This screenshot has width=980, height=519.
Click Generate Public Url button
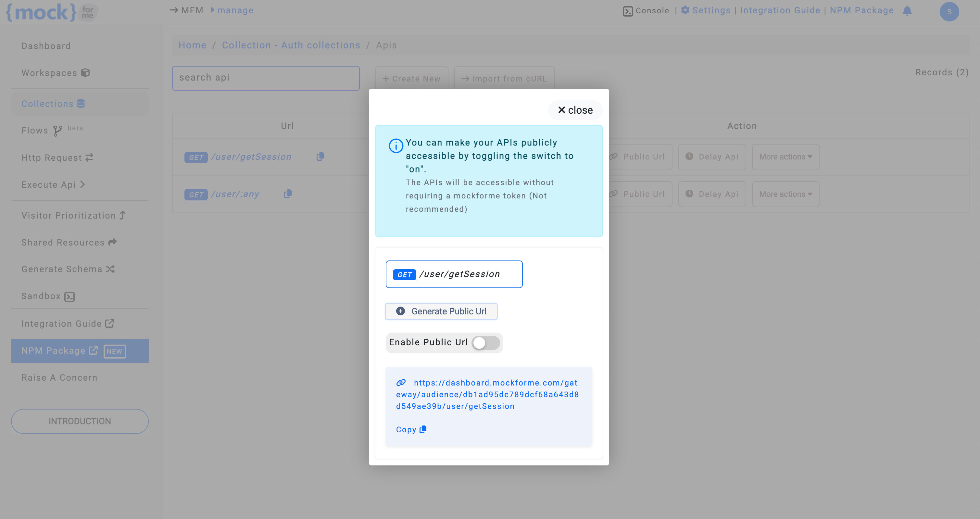pyautogui.click(x=441, y=311)
